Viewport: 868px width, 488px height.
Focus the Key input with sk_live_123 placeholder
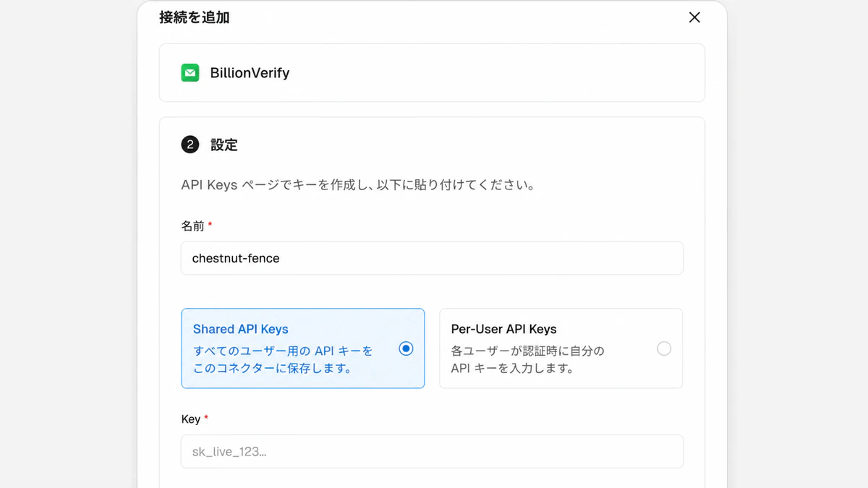click(x=432, y=451)
